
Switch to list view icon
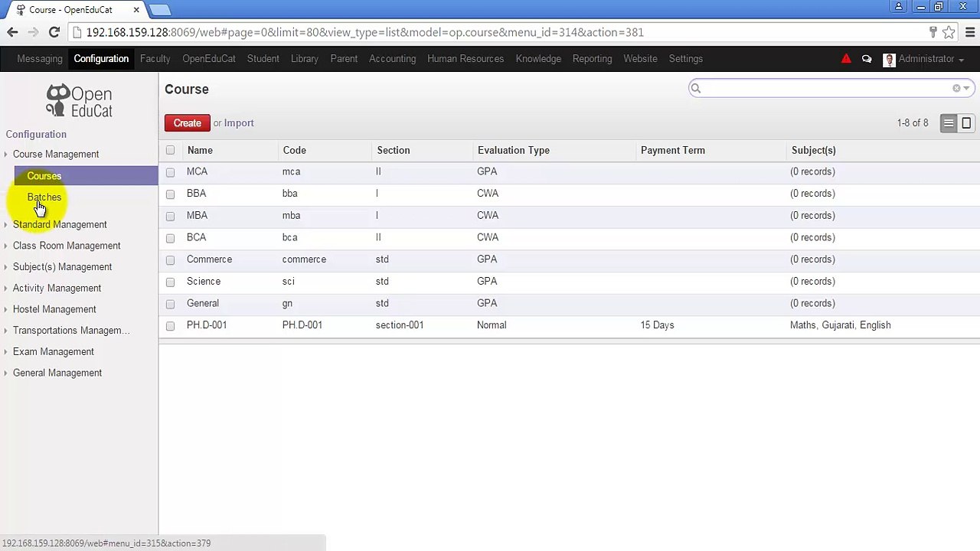(949, 123)
